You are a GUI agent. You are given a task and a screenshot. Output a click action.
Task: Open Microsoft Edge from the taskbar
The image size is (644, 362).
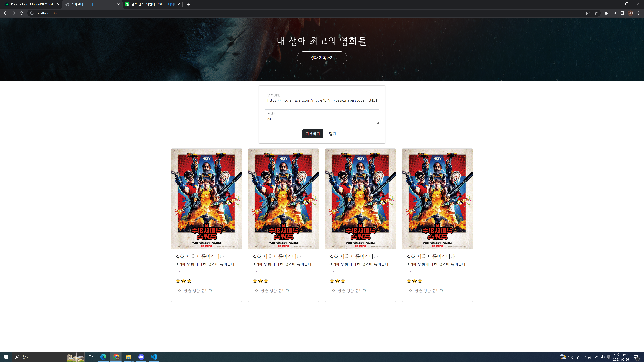click(103, 357)
